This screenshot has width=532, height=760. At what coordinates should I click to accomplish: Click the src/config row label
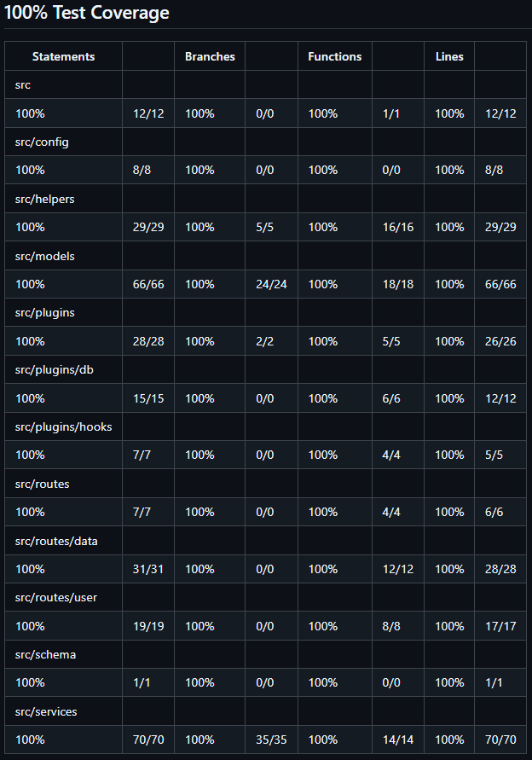coord(42,142)
